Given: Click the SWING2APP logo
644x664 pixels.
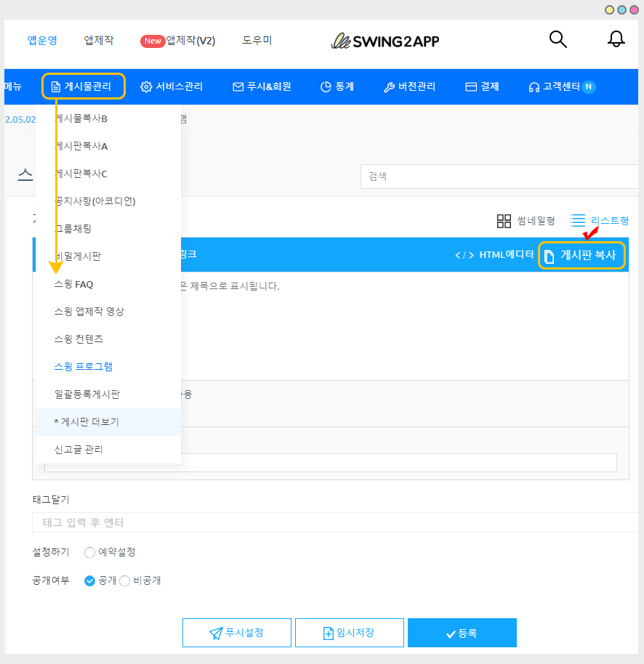Looking at the screenshot, I should tap(385, 41).
